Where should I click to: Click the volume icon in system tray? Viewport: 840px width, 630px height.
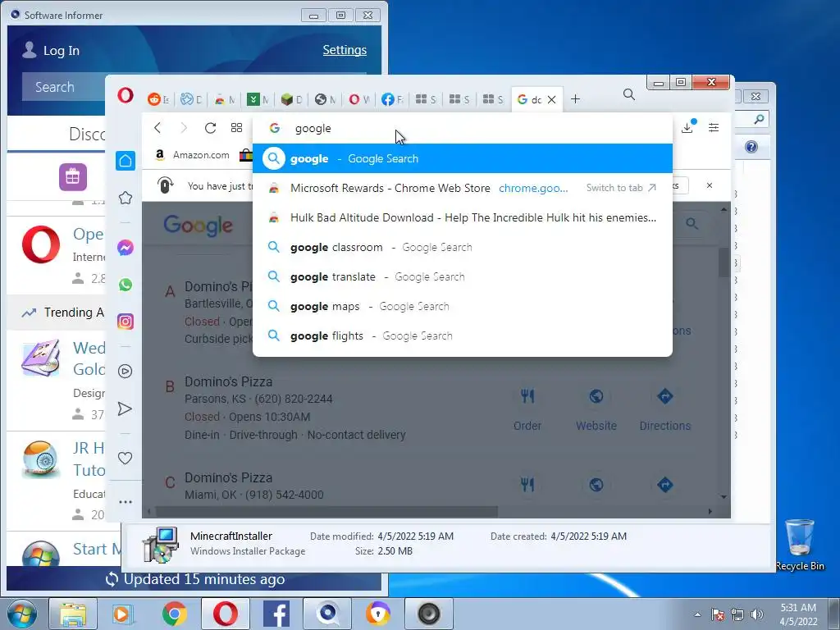pyautogui.click(x=757, y=614)
